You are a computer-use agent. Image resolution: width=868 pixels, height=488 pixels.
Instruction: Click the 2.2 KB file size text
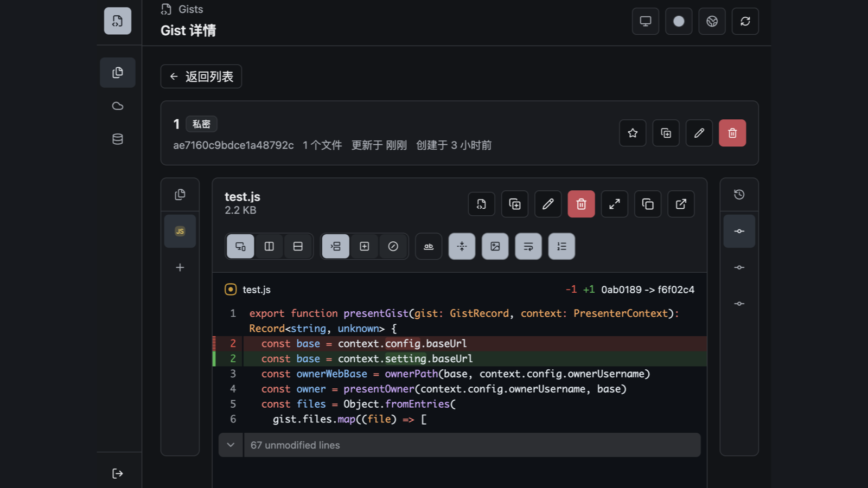pyautogui.click(x=240, y=210)
